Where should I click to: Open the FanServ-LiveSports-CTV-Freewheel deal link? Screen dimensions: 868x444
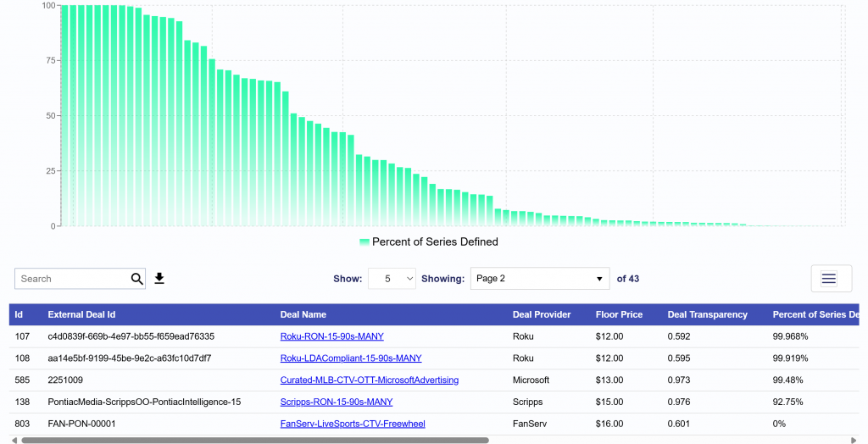[x=353, y=424]
